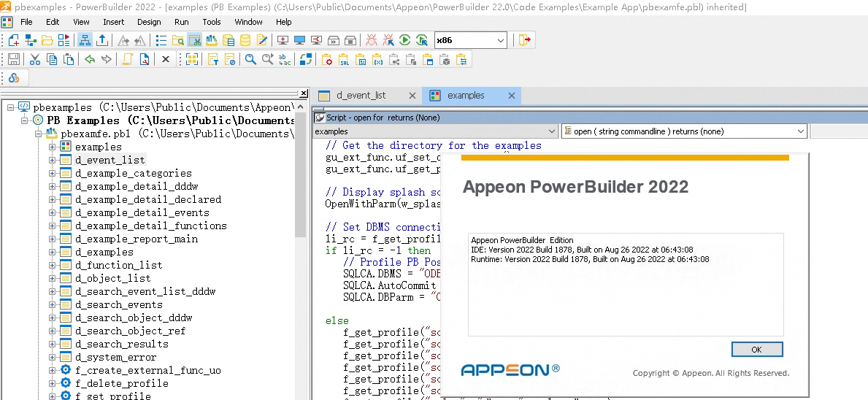Screen dimensions: 868x400
Task: Click the Copy toolbar icon
Action: coord(52,59)
